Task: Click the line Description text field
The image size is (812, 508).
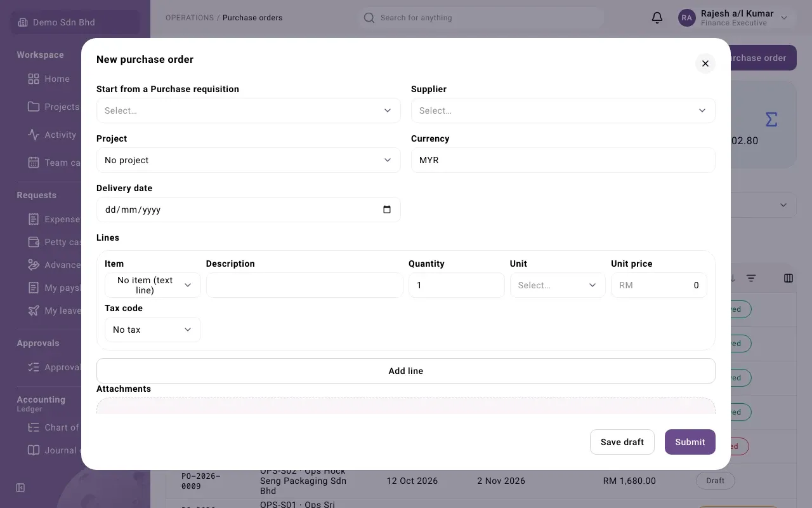Action: pos(304,285)
